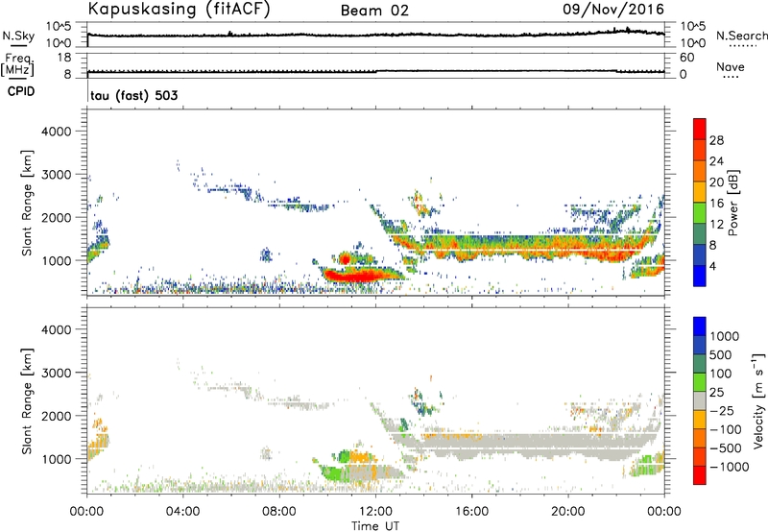The width and height of the screenshot is (768, 532).
Task: Click the "20:00" time tick label
Action: tap(567, 512)
